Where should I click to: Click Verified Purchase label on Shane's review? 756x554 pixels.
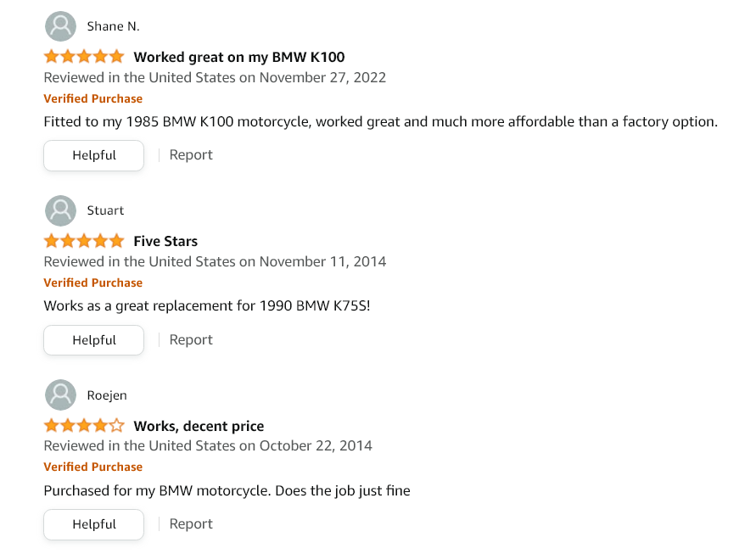coord(93,99)
